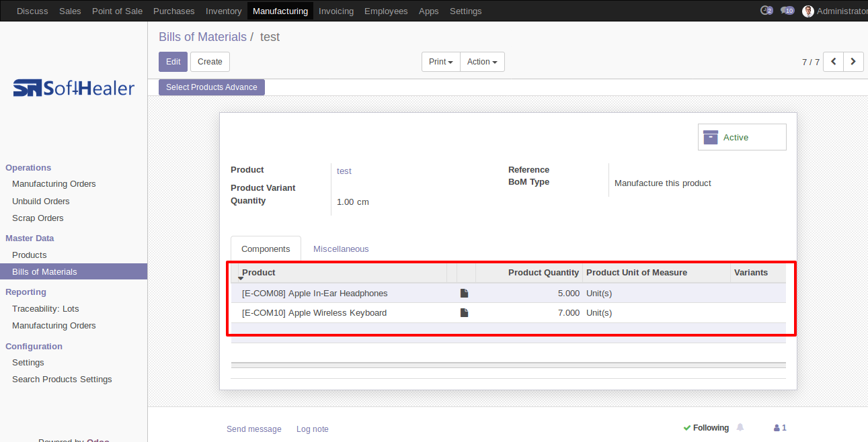The height and width of the screenshot is (442, 868).
Task: Open Products in sidebar
Action: click(x=30, y=255)
